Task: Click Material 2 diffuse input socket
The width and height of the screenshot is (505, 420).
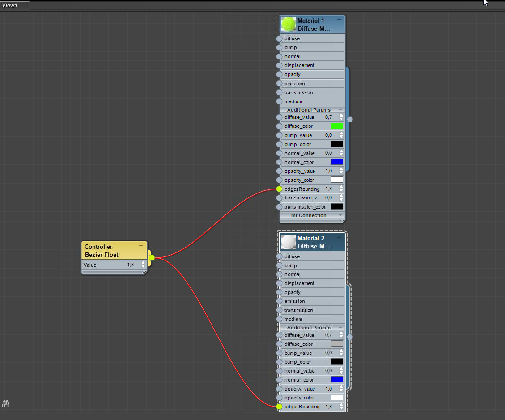Action: click(279, 256)
